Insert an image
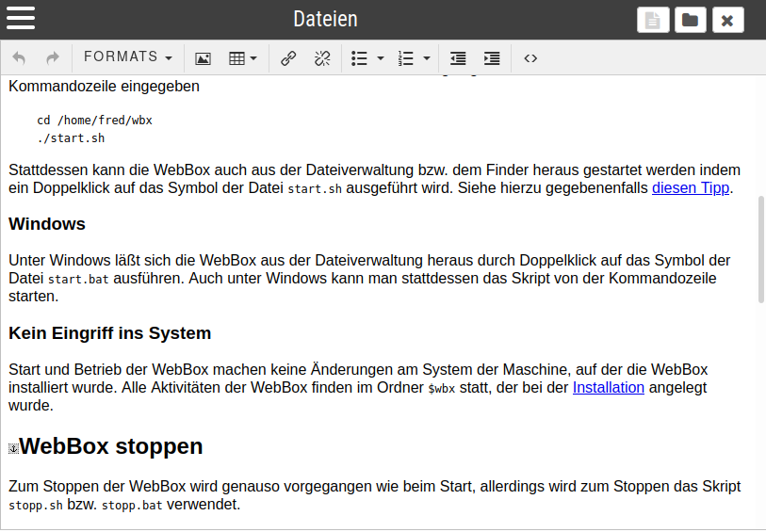766x532 pixels. pyautogui.click(x=203, y=58)
